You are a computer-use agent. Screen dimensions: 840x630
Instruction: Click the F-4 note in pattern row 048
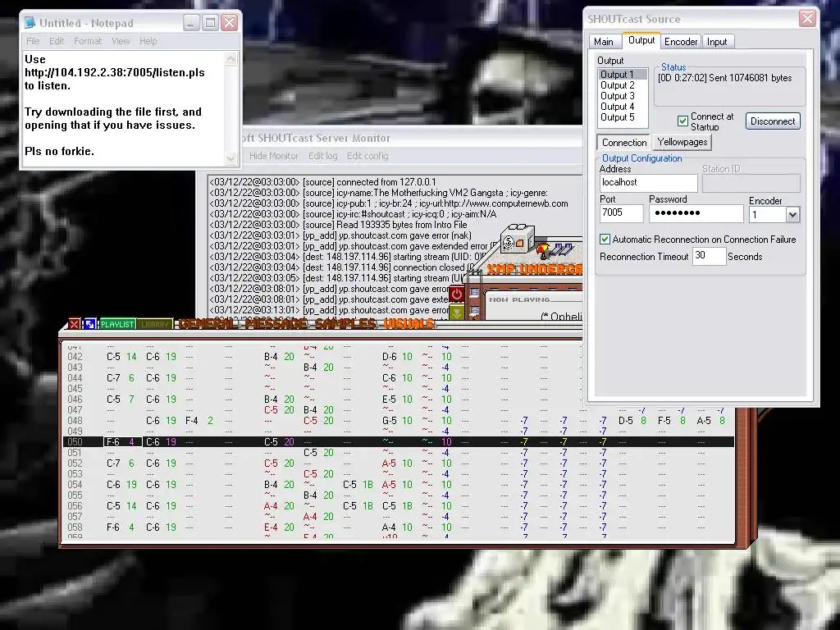point(192,421)
